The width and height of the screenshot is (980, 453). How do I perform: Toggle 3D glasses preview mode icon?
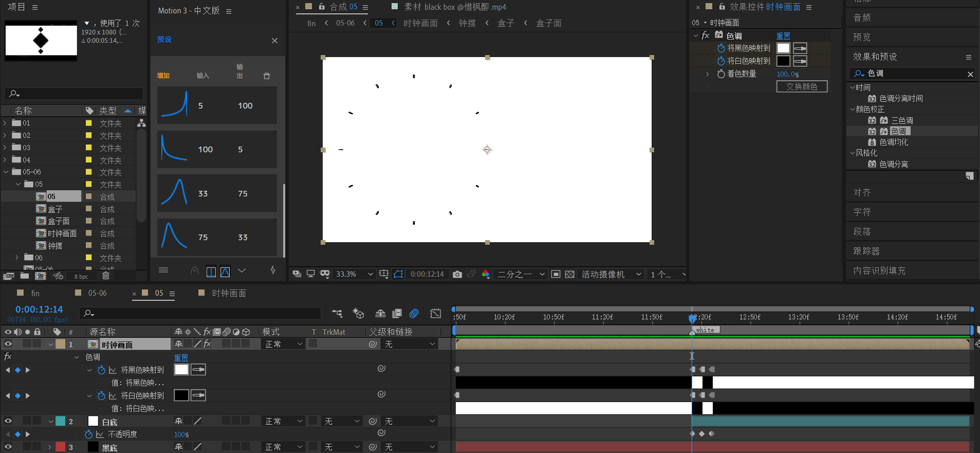[x=325, y=274]
